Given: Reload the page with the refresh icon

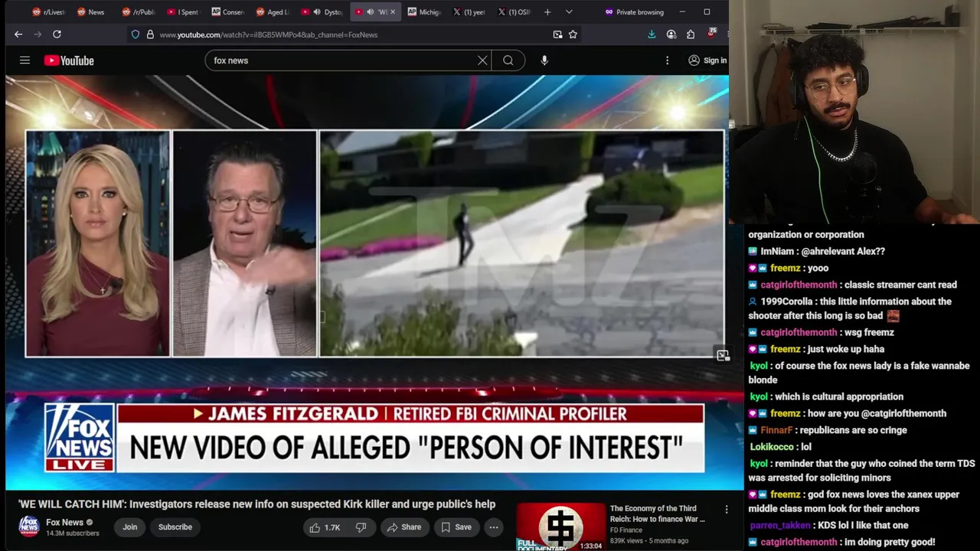Looking at the screenshot, I should 57,34.
